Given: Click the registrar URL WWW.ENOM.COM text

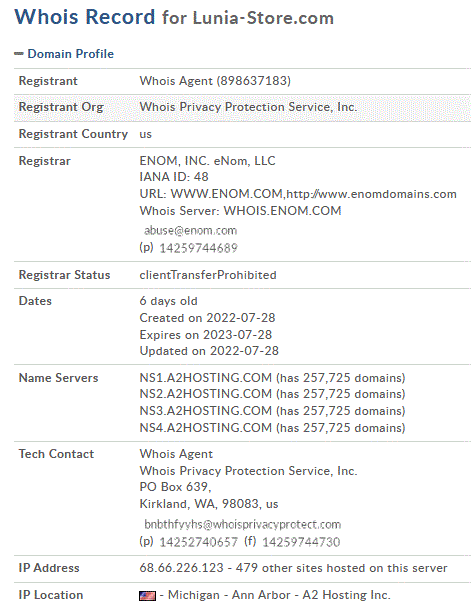Looking at the screenshot, I should (228, 194).
